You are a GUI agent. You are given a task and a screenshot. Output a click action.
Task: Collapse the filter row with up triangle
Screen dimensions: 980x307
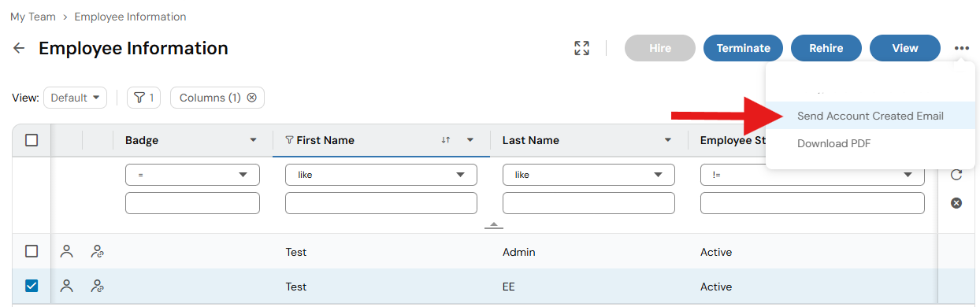[494, 225]
